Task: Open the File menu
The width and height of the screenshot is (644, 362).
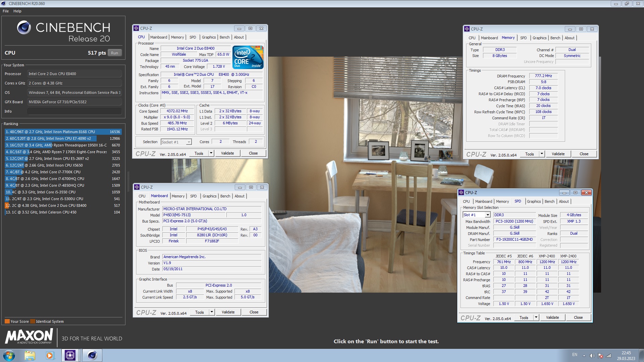Action: point(6,11)
